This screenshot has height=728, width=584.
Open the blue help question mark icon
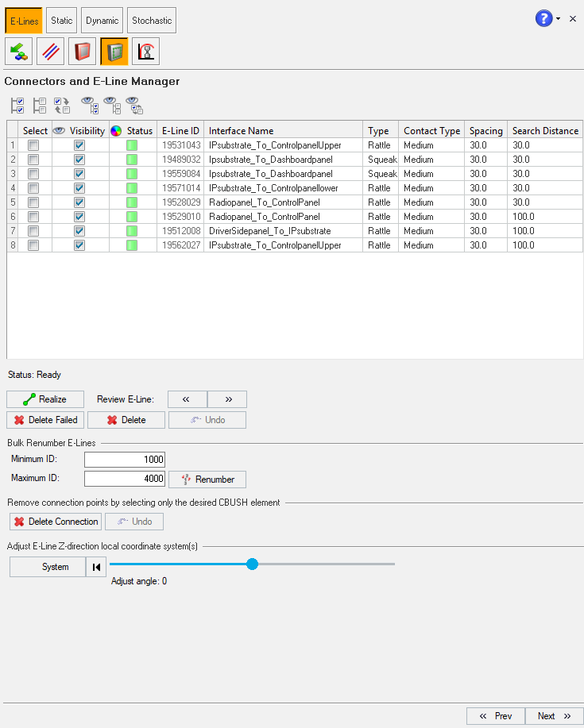point(543,18)
